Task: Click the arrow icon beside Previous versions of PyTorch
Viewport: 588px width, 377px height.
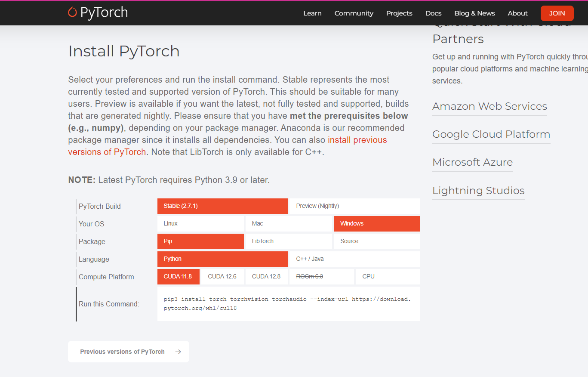Action: 178,352
